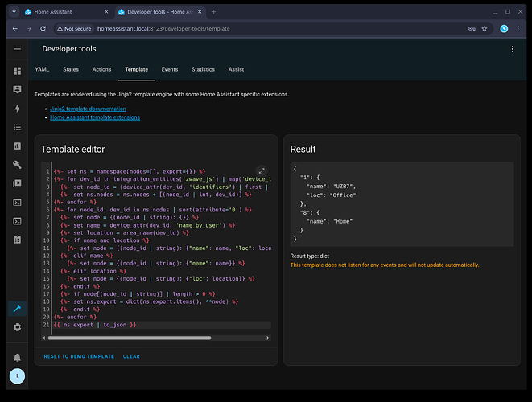The image size is (532, 402).
Task: Open the Energy lightning bolt icon
Action: (x=17, y=109)
